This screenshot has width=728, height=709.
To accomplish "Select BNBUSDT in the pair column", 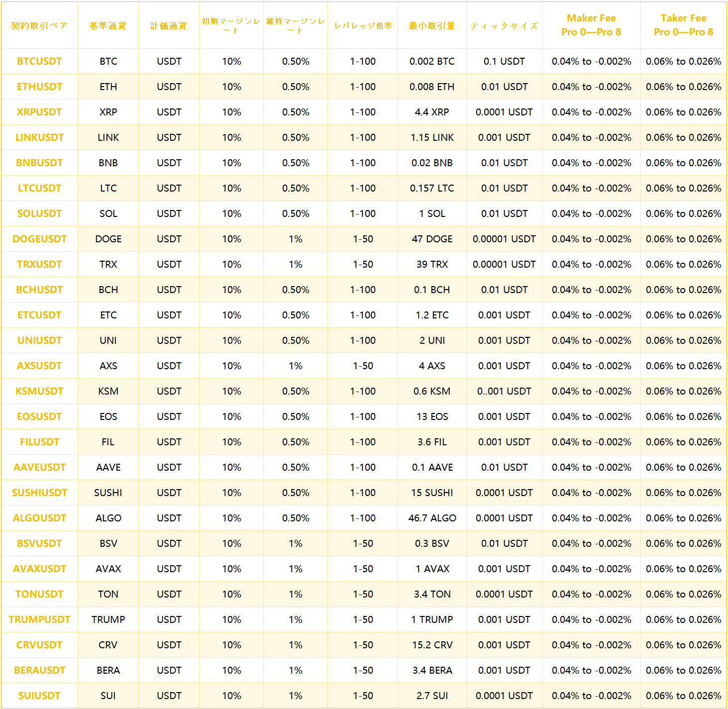I will [39, 163].
